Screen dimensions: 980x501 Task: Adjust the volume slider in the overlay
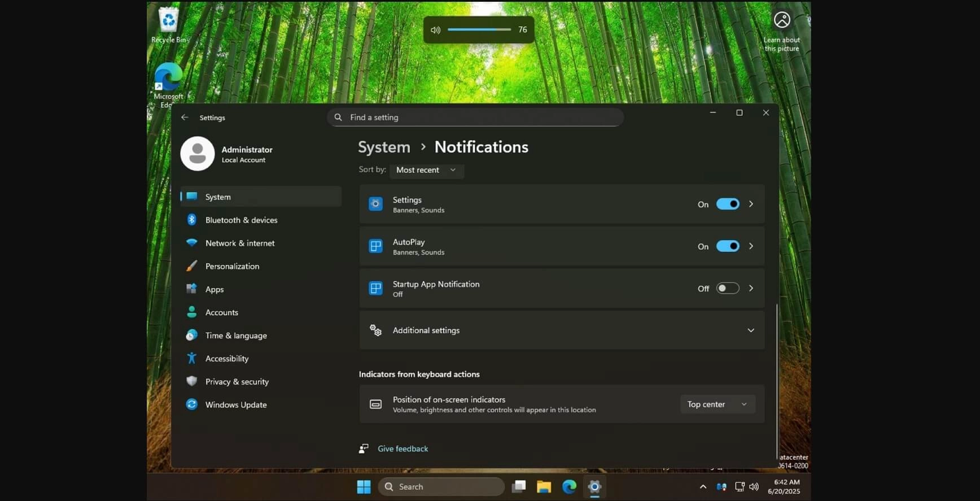(479, 29)
